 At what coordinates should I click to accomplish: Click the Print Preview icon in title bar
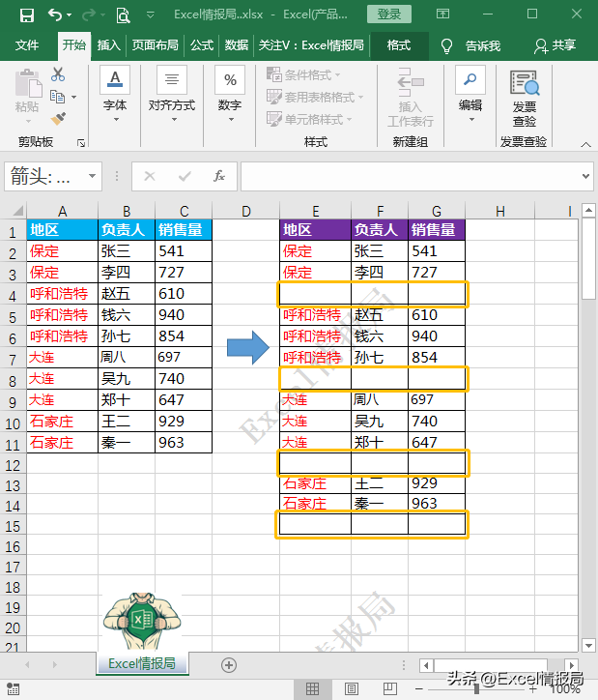[123, 15]
